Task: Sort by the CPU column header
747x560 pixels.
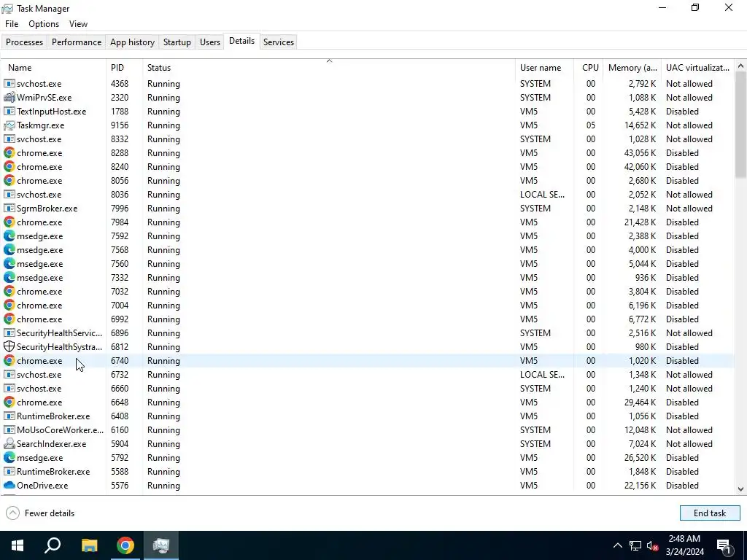Action: (x=589, y=68)
